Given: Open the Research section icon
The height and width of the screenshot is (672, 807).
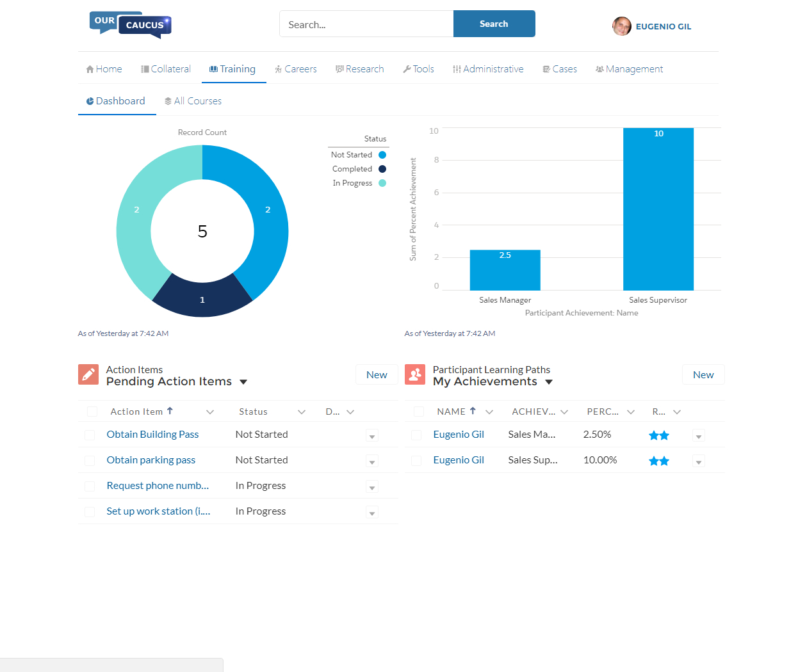Looking at the screenshot, I should [x=338, y=68].
